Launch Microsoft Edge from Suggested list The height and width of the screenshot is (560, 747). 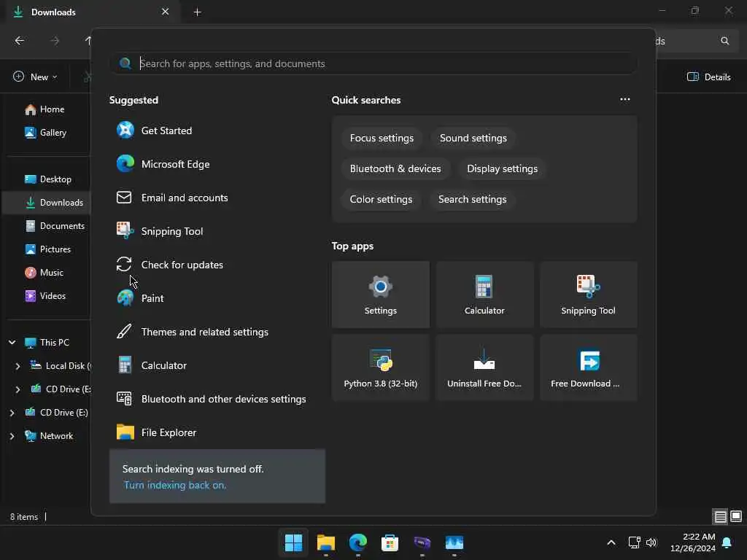coord(217,164)
